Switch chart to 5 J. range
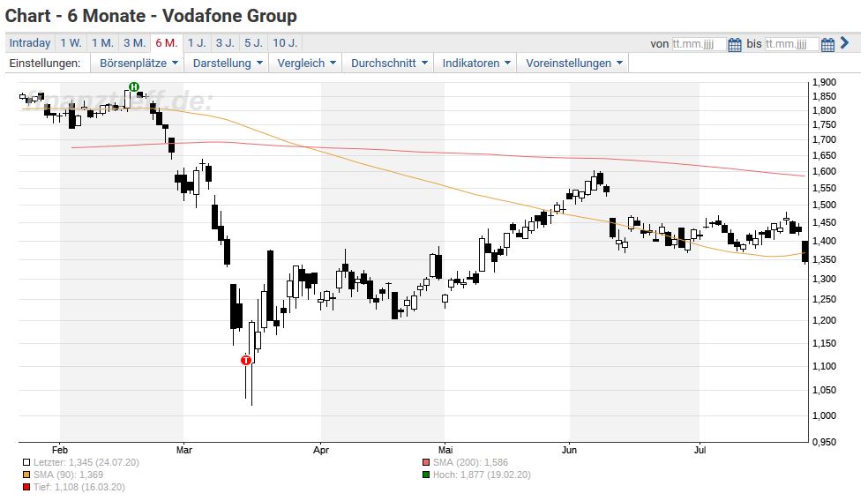The height and width of the screenshot is (501, 868). [x=253, y=43]
